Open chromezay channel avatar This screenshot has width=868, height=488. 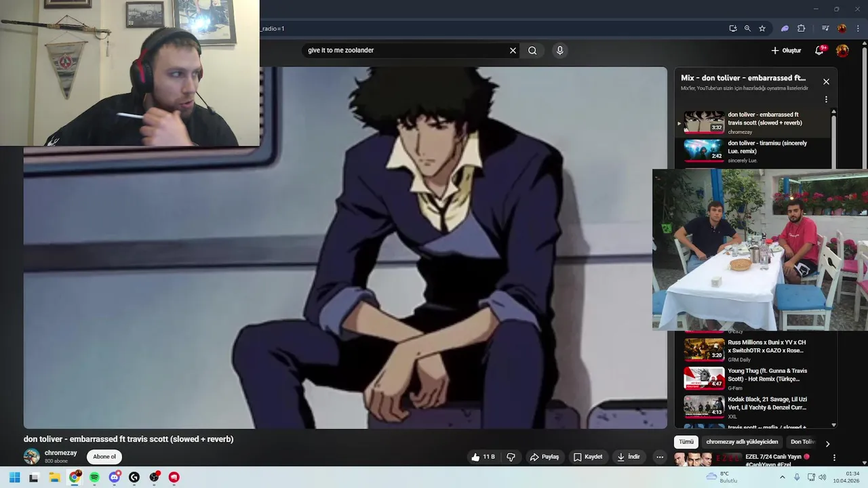[32, 457]
